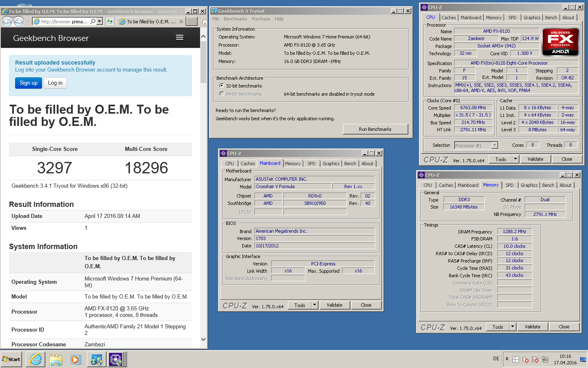Switch to Caches tab in top CPU-Z window
588x368 pixels.
[448, 18]
